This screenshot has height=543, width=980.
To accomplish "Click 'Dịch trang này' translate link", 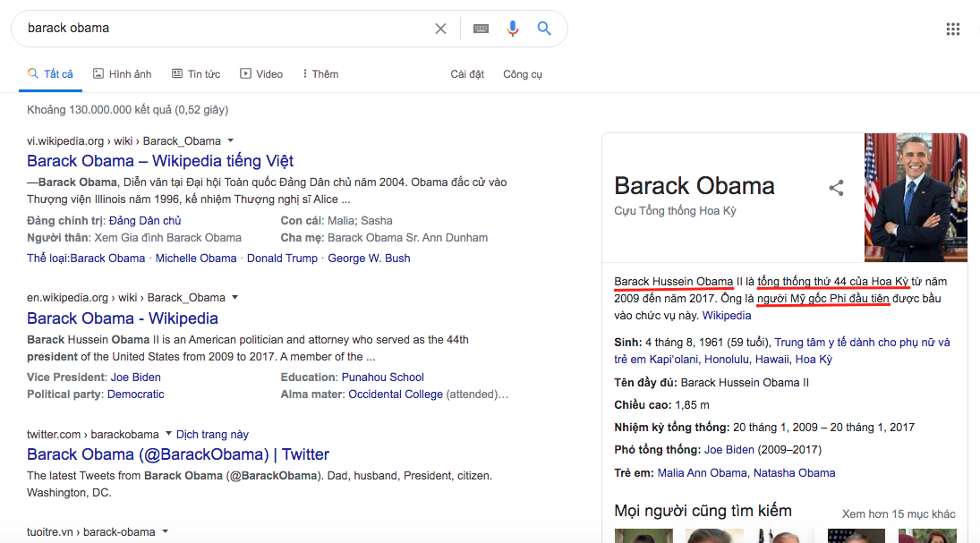I will [212, 434].
